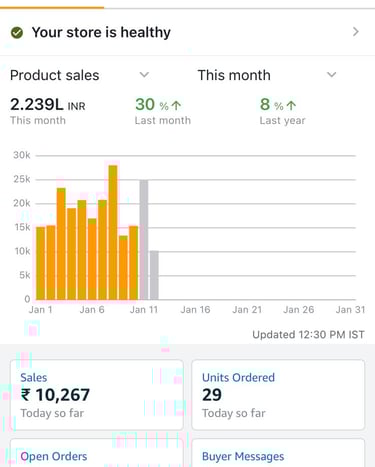Click the 2.239L INR sales total

[x=48, y=105]
